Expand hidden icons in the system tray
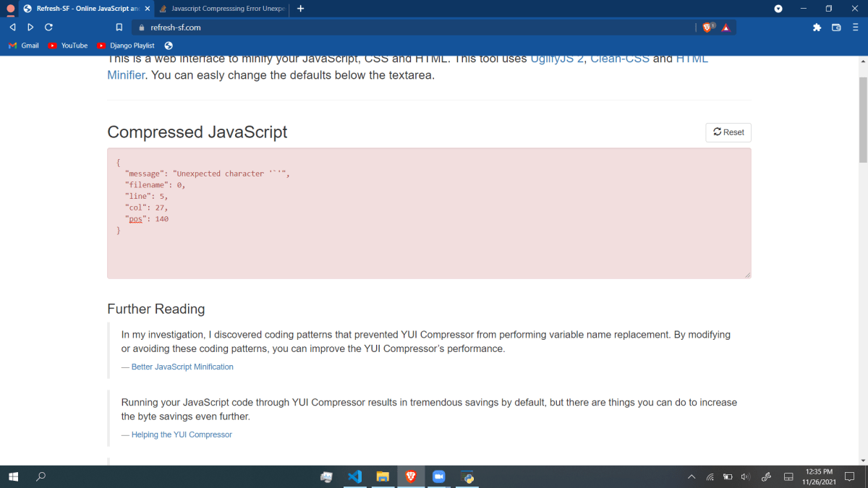Image resolution: width=868 pixels, height=488 pixels. click(692, 476)
